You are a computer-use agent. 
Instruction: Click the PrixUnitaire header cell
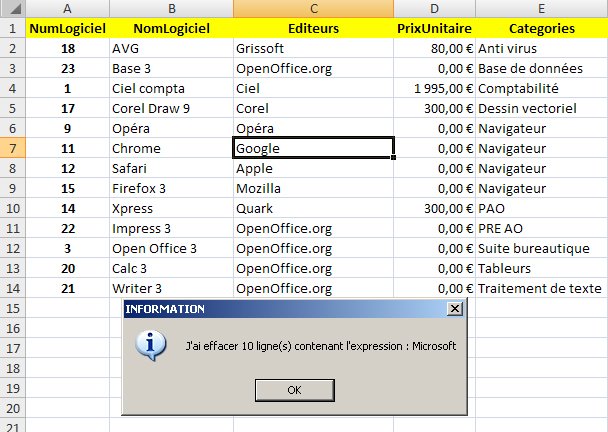[434, 28]
